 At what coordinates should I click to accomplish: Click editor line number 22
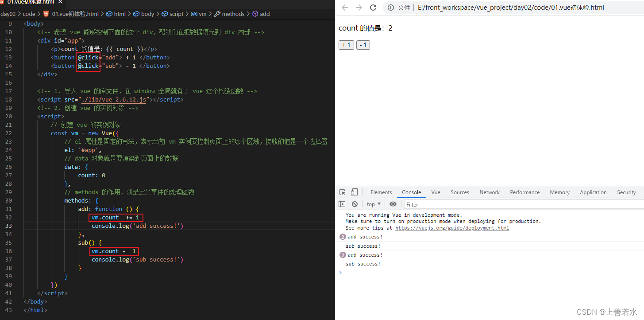pyautogui.click(x=8, y=133)
